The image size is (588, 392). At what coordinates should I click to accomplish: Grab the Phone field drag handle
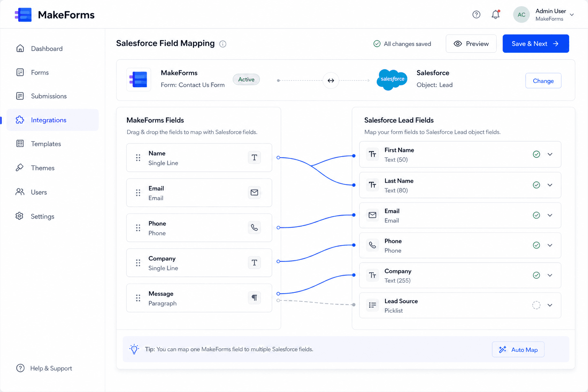point(138,228)
